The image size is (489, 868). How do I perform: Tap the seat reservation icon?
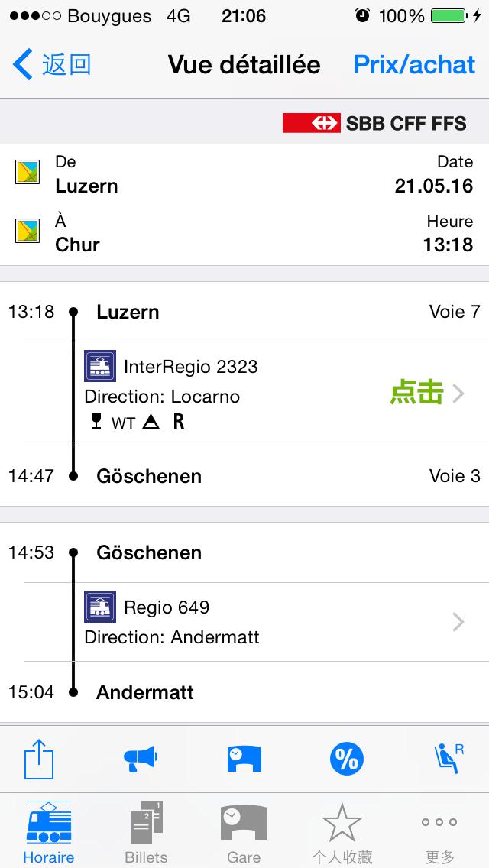(x=448, y=759)
